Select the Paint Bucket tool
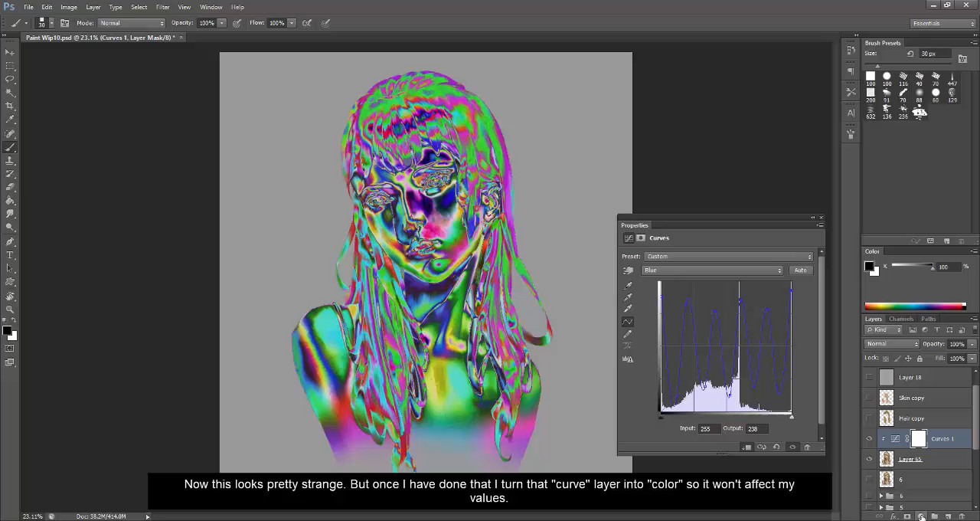This screenshot has height=521, width=980. [10, 200]
